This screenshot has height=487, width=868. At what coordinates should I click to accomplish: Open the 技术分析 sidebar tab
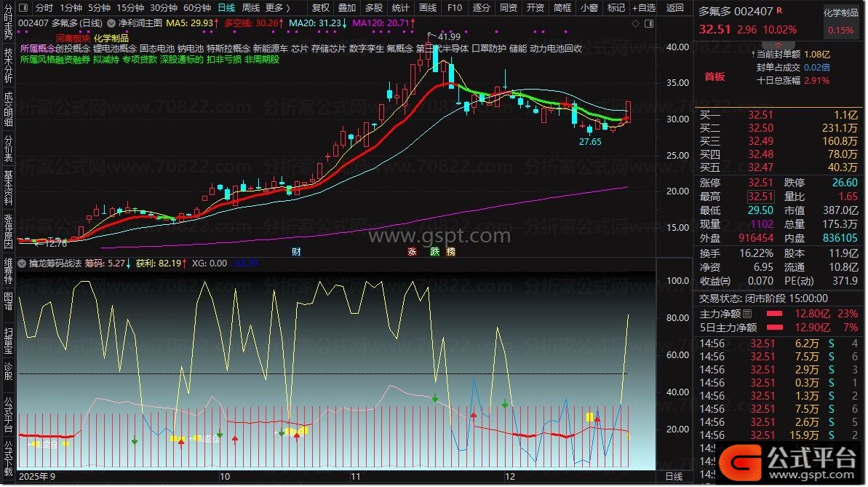point(8,67)
